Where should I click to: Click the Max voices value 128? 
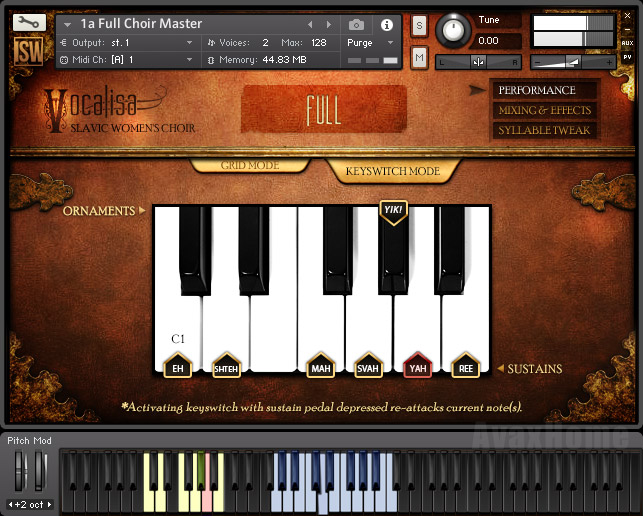(319, 43)
